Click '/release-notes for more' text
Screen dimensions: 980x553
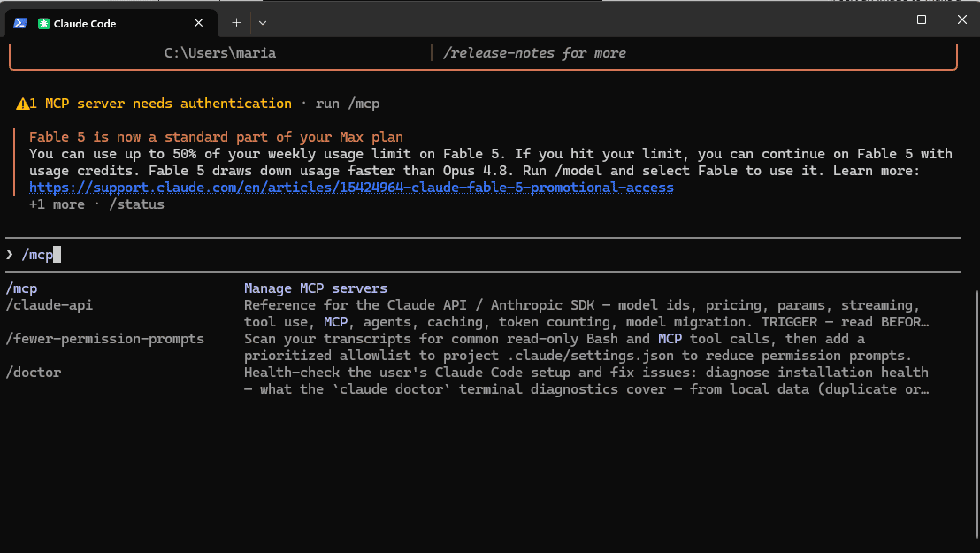point(534,53)
